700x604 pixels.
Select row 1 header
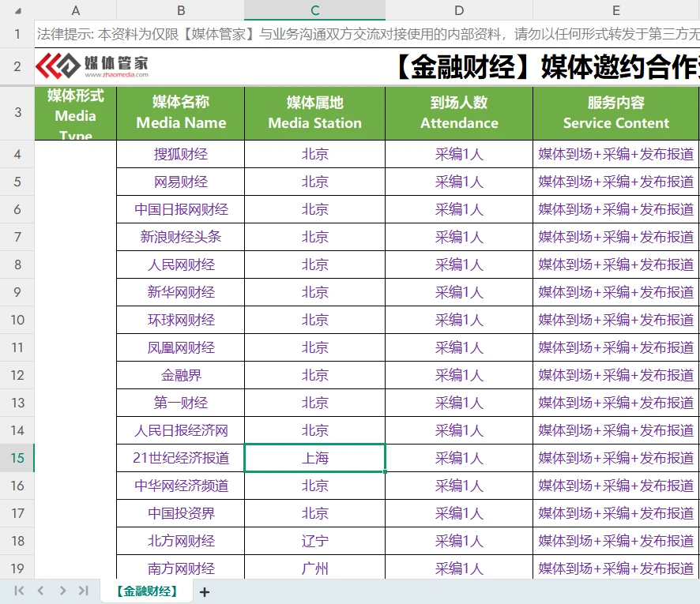click(17, 34)
